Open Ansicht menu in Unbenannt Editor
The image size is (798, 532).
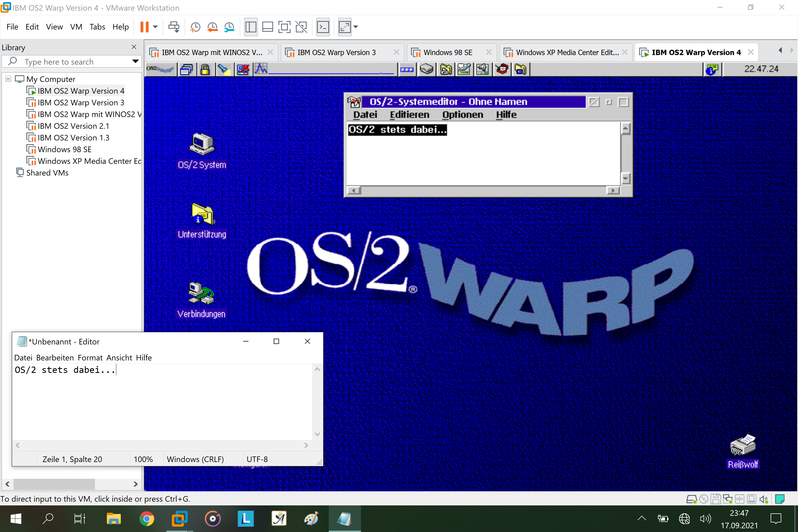coord(119,358)
